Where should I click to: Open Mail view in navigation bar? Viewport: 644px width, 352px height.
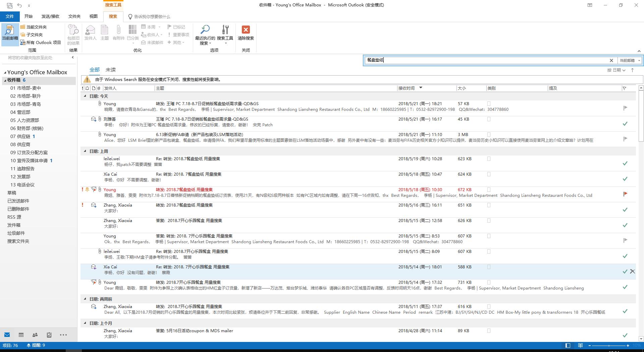(7, 335)
